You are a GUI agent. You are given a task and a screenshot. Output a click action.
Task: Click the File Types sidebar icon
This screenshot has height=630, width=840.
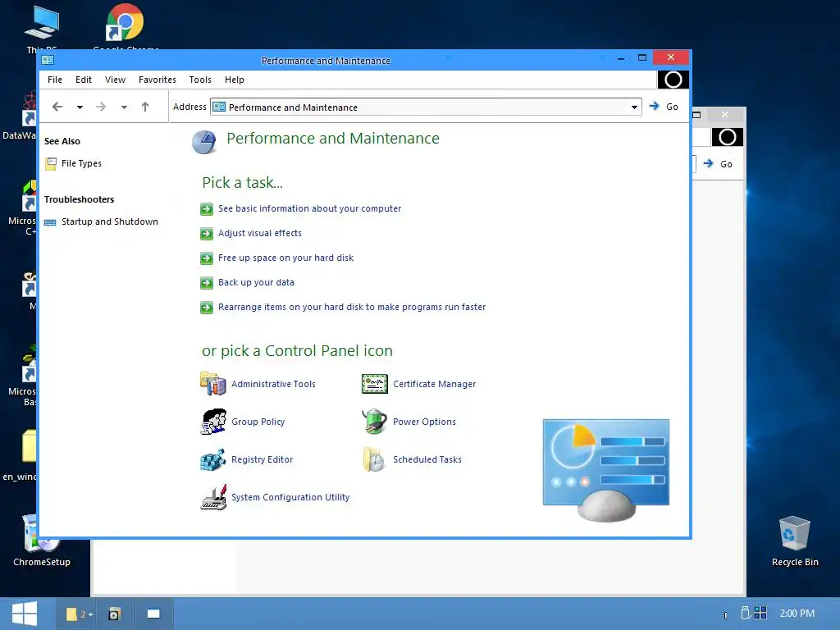pyautogui.click(x=51, y=163)
